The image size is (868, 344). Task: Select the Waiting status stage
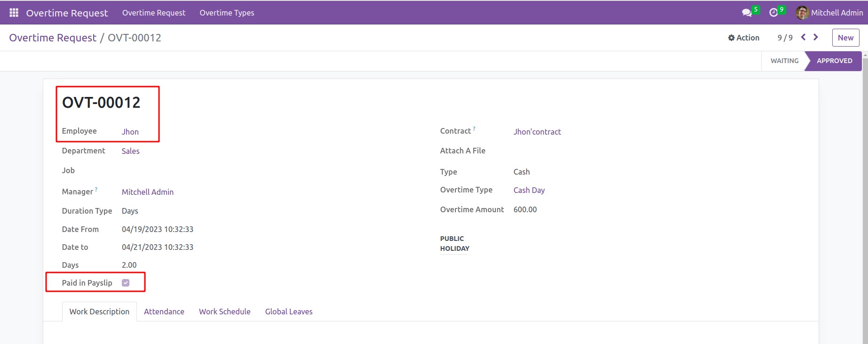[x=784, y=61]
